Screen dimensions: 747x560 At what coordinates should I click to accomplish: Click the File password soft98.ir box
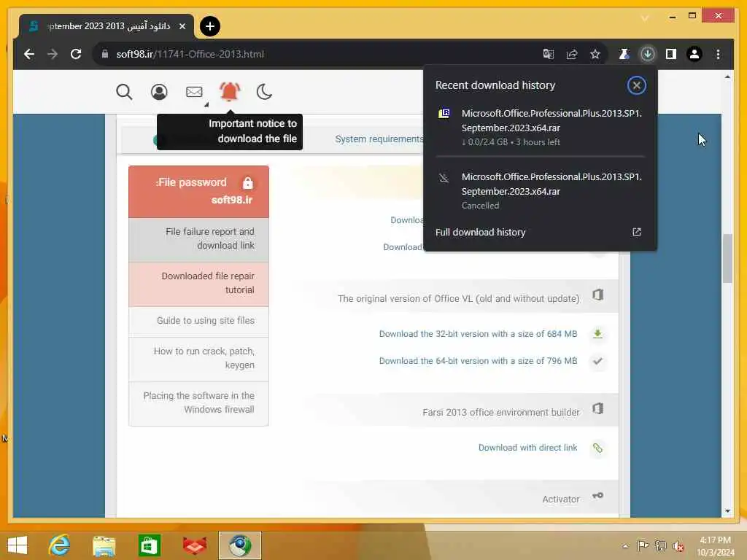click(198, 192)
